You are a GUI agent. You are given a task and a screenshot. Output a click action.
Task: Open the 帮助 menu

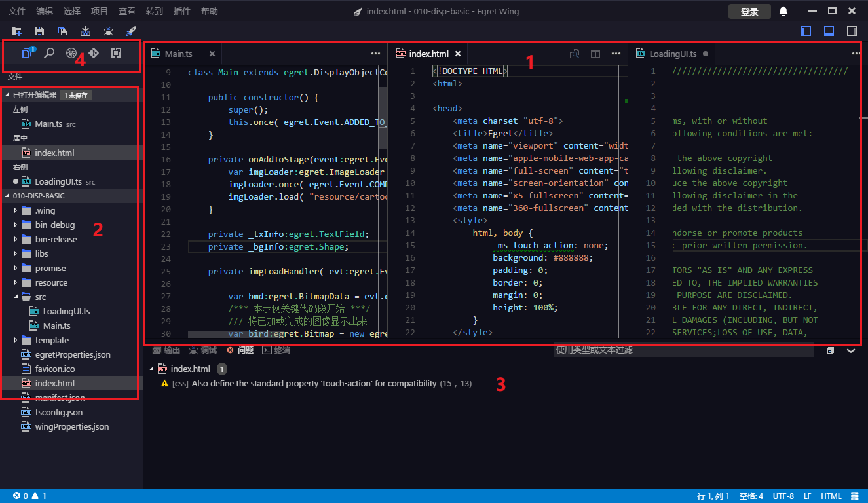[x=210, y=11]
